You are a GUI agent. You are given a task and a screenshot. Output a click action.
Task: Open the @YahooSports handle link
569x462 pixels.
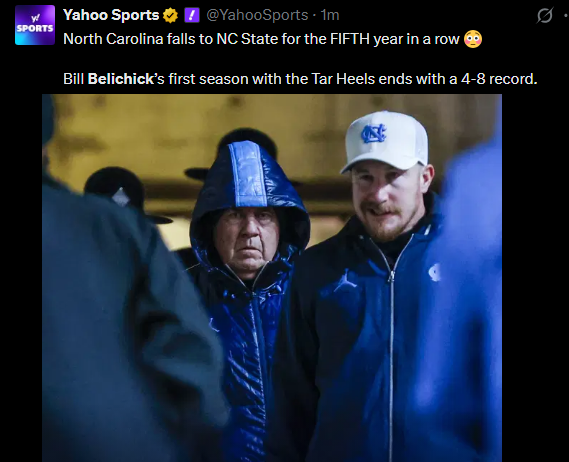[x=257, y=15]
